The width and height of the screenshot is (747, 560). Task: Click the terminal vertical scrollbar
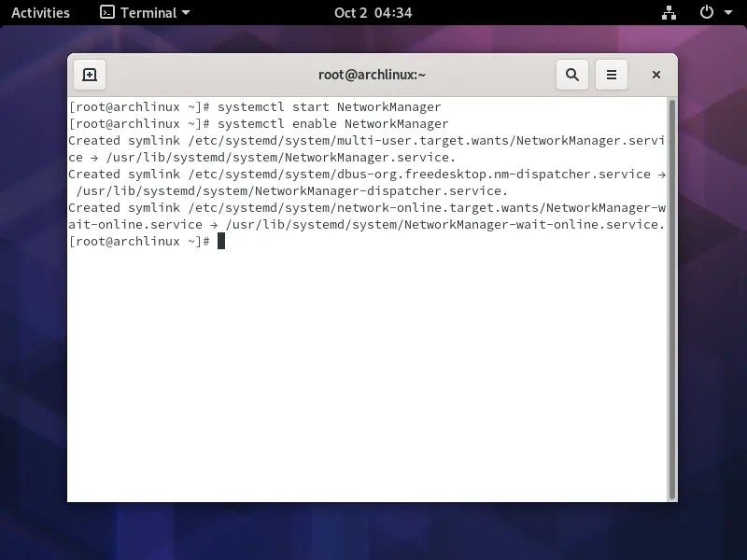click(672, 299)
